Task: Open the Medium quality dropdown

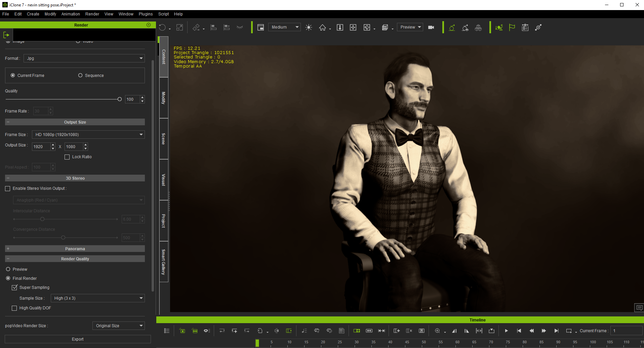Action: pyautogui.click(x=284, y=27)
